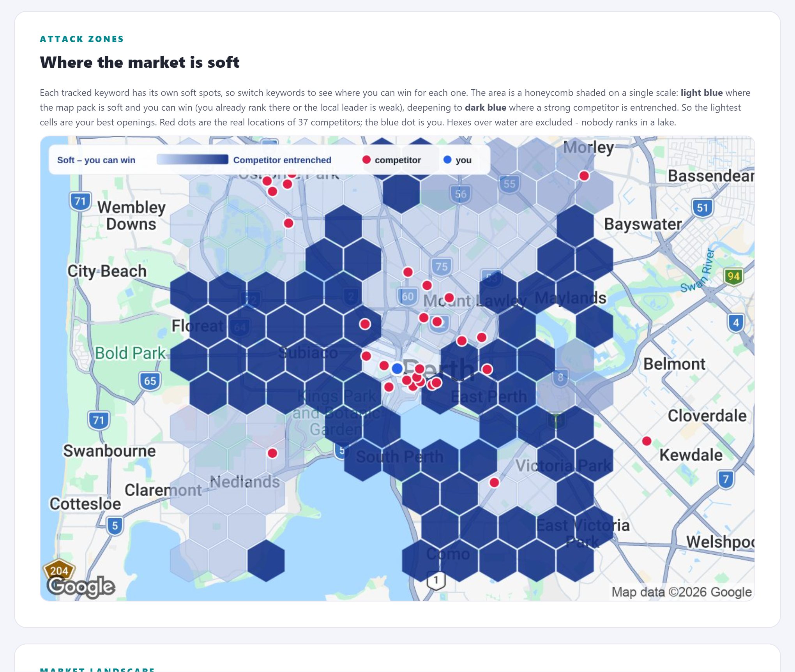
Task: Click the blue 'you' marker on the map
Action: click(397, 368)
